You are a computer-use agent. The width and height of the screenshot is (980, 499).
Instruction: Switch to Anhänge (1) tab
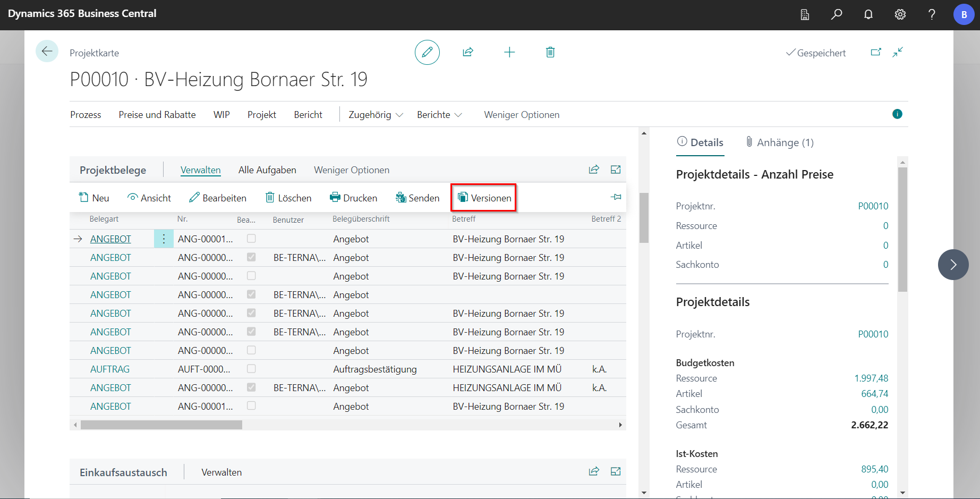779,142
